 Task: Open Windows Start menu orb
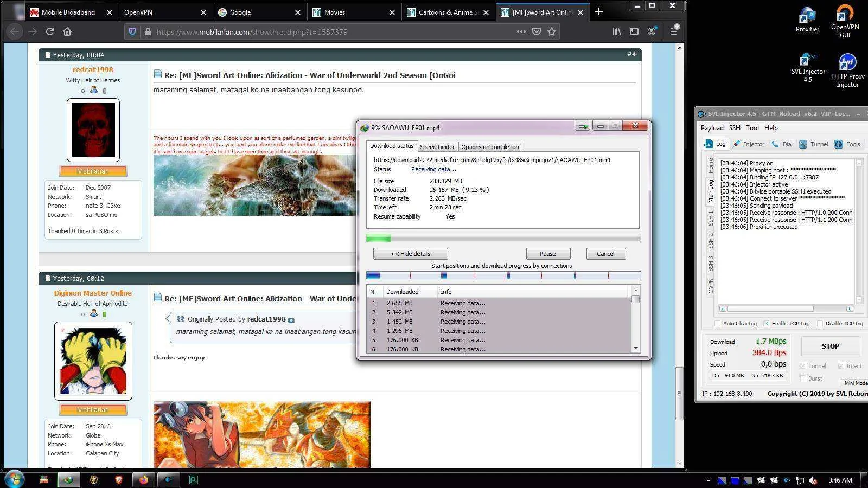point(14,479)
